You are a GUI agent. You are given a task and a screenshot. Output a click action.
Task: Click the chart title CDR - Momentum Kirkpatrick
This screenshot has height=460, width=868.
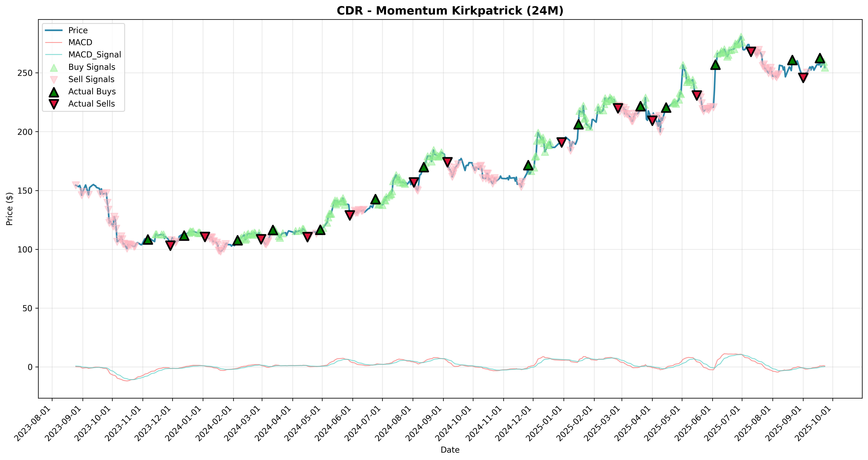tap(450, 11)
